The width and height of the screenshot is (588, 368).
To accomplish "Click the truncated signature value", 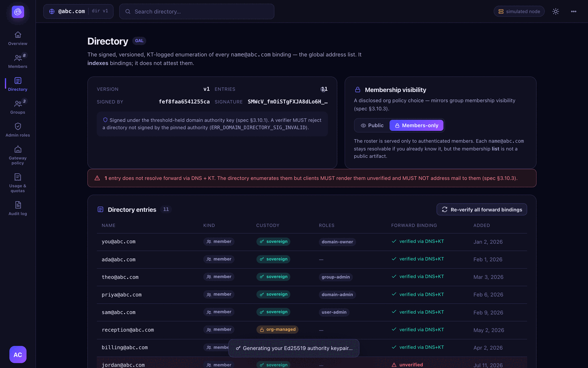I will coord(287,102).
